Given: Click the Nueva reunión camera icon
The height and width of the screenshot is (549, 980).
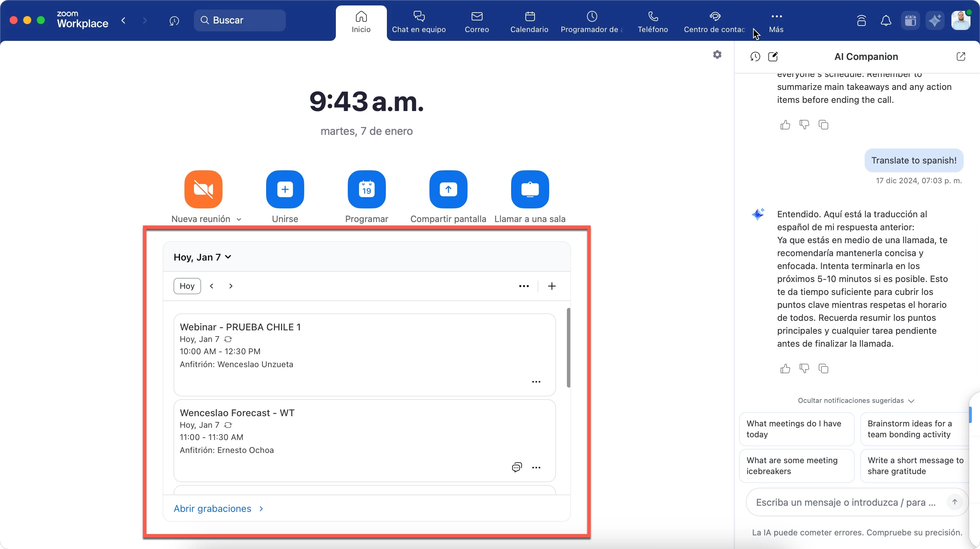Looking at the screenshot, I should click(203, 189).
